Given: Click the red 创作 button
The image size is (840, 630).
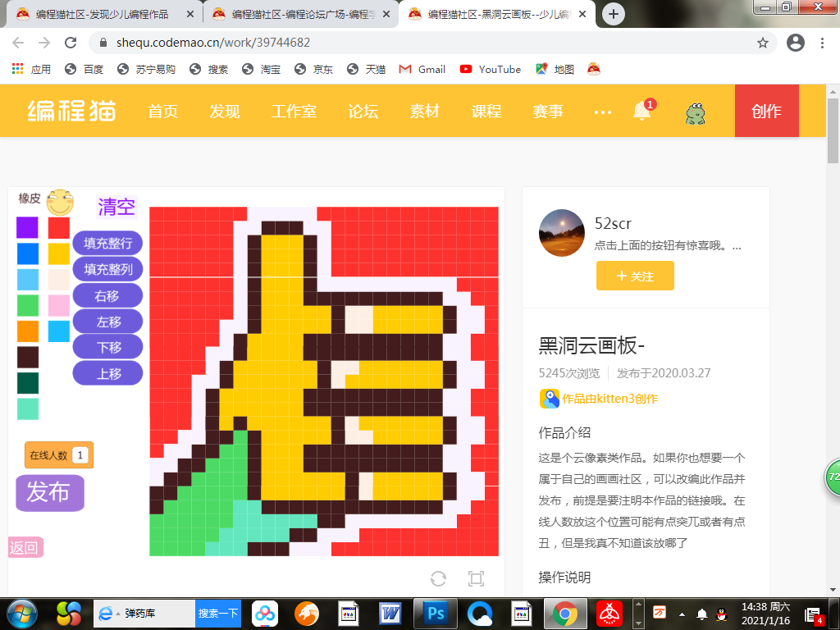Looking at the screenshot, I should pos(767,111).
